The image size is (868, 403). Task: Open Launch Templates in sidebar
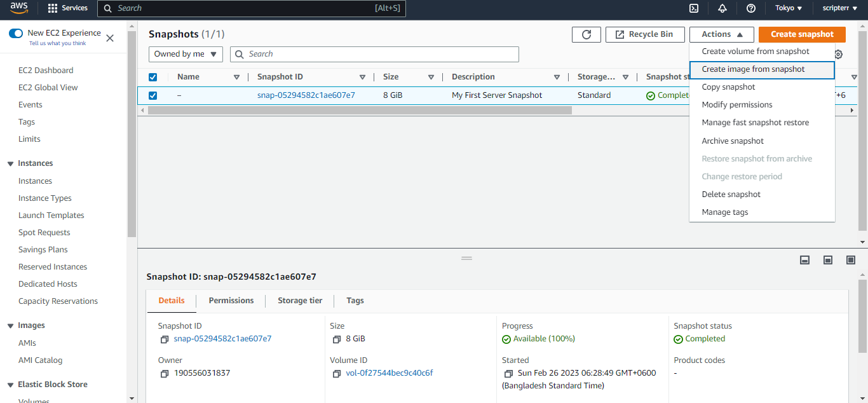[51, 215]
